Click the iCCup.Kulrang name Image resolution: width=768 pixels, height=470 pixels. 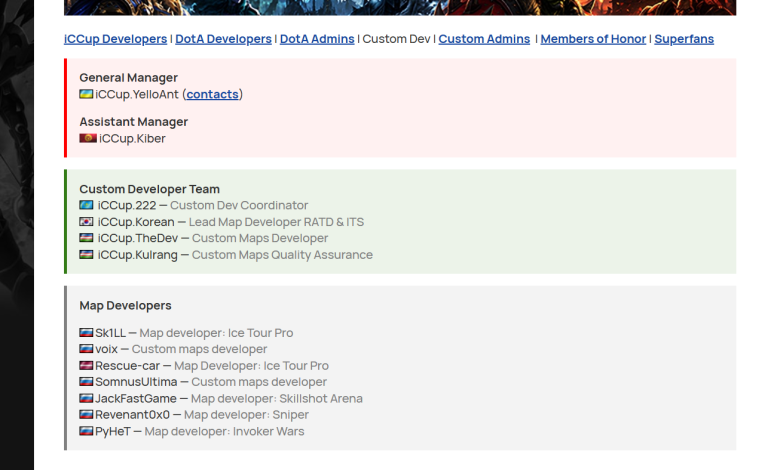click(x=138, y=255)
